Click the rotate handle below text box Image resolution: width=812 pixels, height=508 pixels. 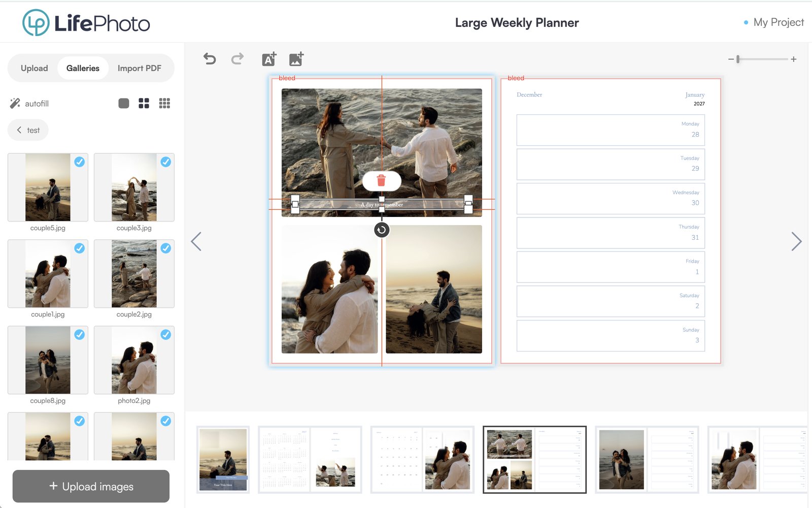pyautogui.click(x=382, y=230)
